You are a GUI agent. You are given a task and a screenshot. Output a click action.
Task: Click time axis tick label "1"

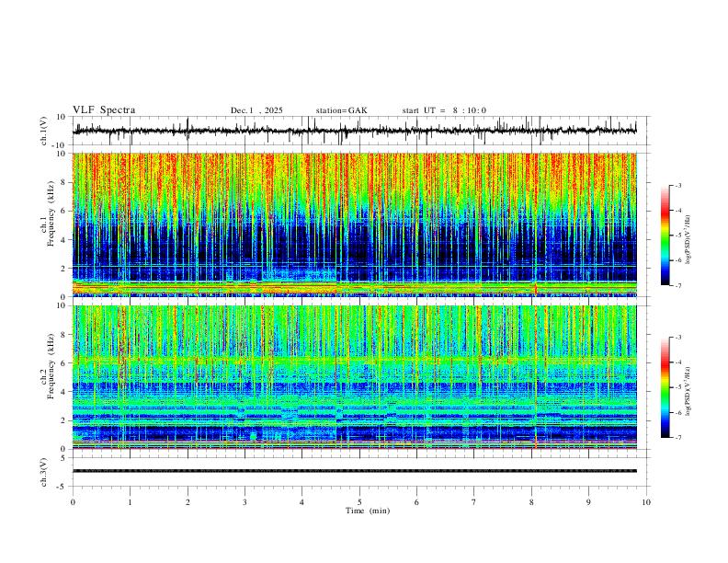coord(130,502)
